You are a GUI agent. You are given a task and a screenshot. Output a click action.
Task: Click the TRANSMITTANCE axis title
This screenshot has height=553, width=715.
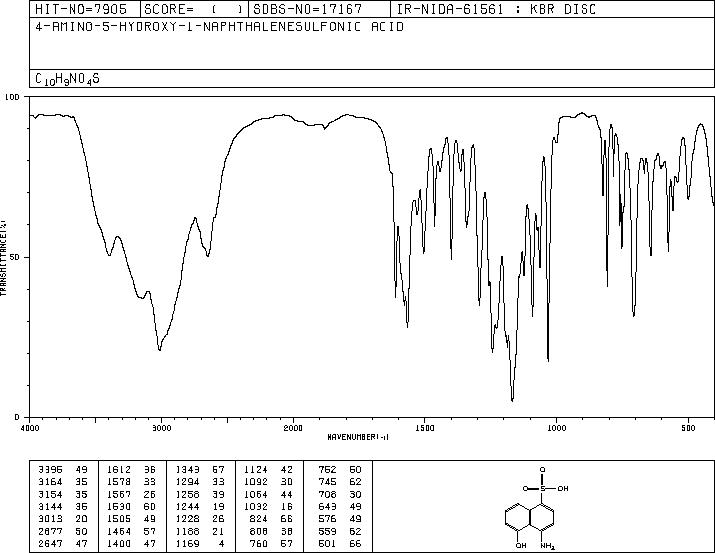(3, 258)
